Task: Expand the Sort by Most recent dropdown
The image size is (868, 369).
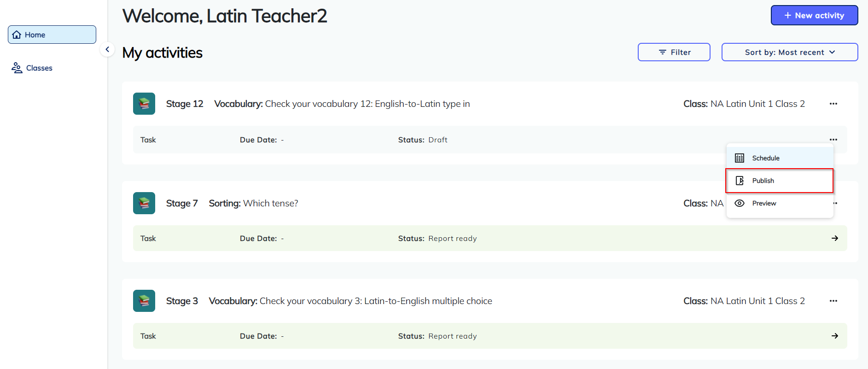Action: tap(789, 52)
